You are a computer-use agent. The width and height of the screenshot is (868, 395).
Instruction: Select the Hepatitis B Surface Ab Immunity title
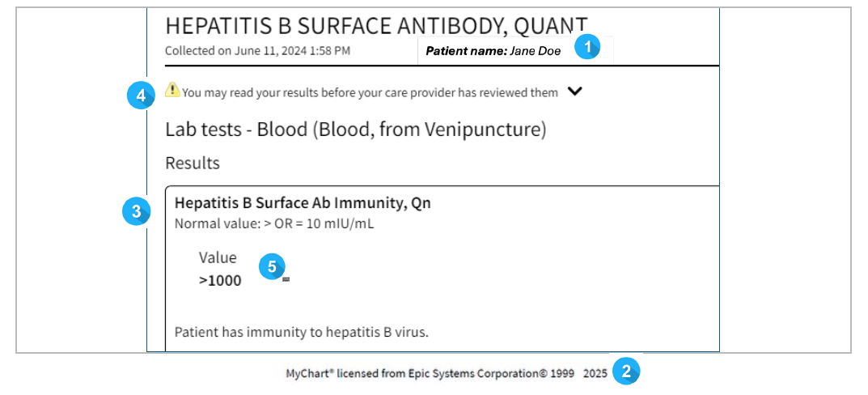click(x=303, y=203)
